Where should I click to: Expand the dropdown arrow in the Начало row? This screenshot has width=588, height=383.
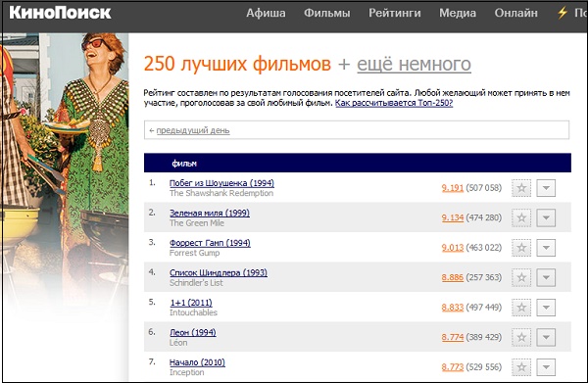click(x=546, y=367)
